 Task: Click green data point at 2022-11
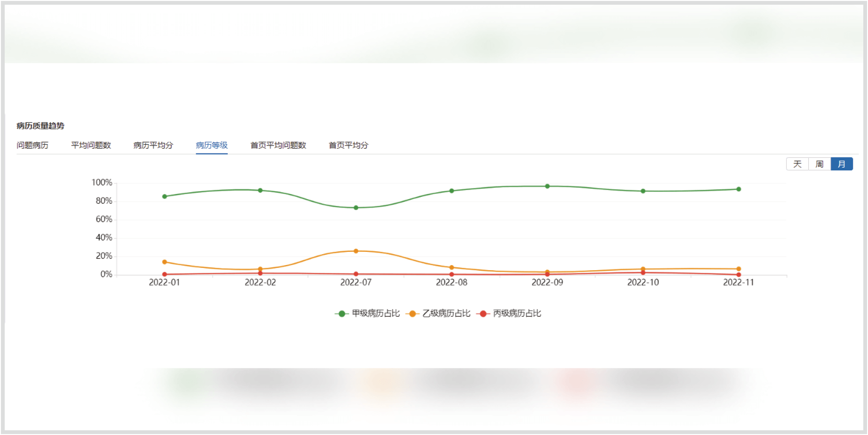(739, 189)
